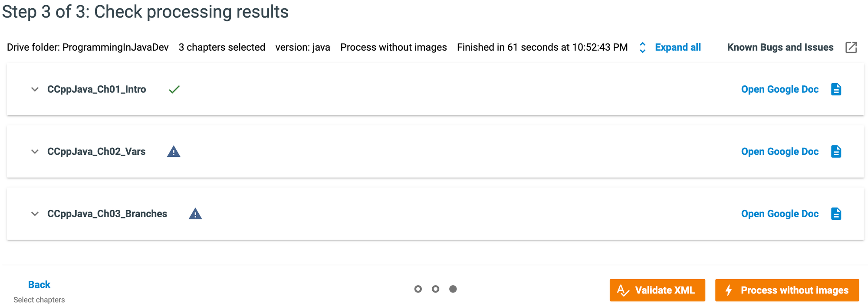Expand the CCppJava_Ch03_Branches chapter details

(x=35, y=213)
